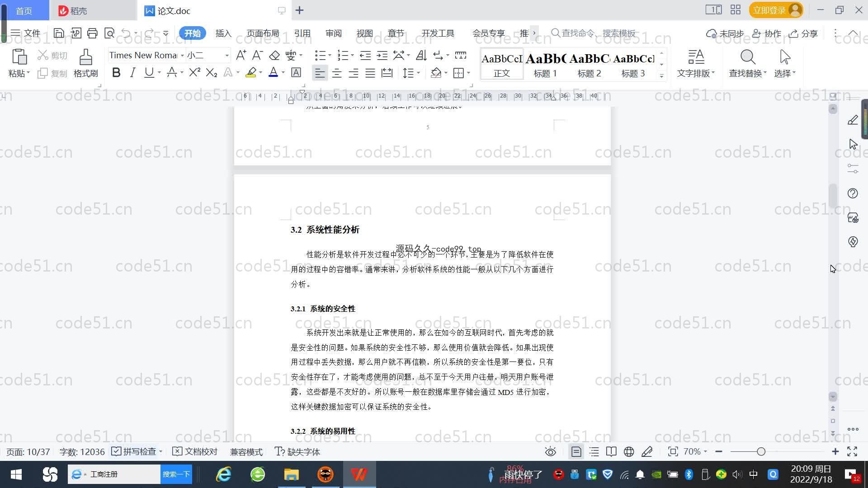Click the pen icon in right sidebar
Viewport: 868px width, 488px height.
tap(853, 120)
